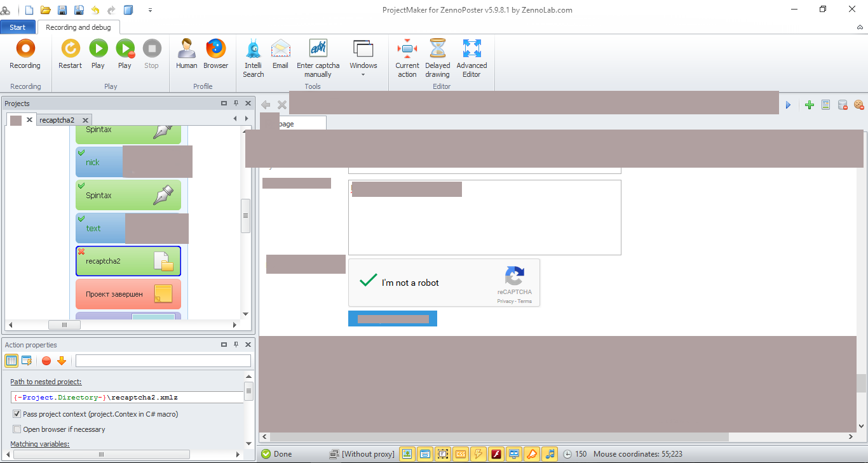Check the I'm not a robot reCAPTCHA box
Viewport: 868px width, 463px height.
pos(369,280)
